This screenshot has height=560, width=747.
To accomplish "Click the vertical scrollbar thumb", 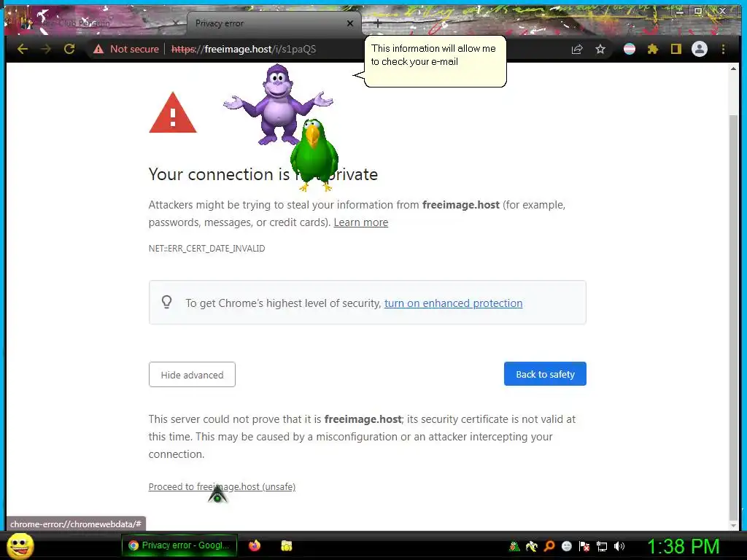I will (x=734, y=318).
